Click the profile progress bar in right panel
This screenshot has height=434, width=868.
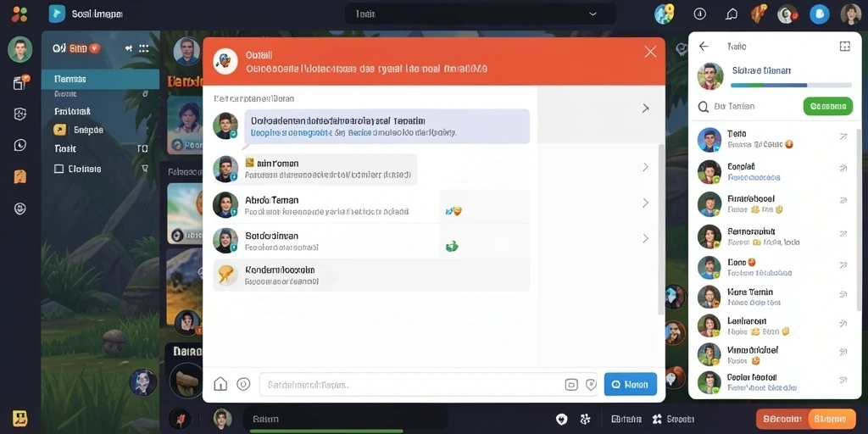tap(791, 86)
